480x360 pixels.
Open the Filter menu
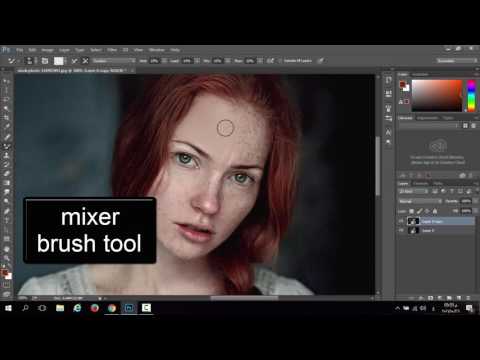tap(112, 50)
